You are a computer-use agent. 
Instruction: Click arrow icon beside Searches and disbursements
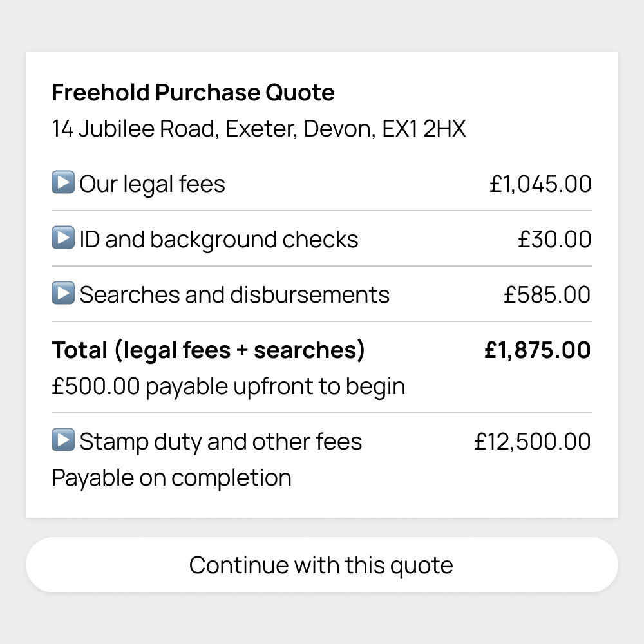click(x=63, y=294)
